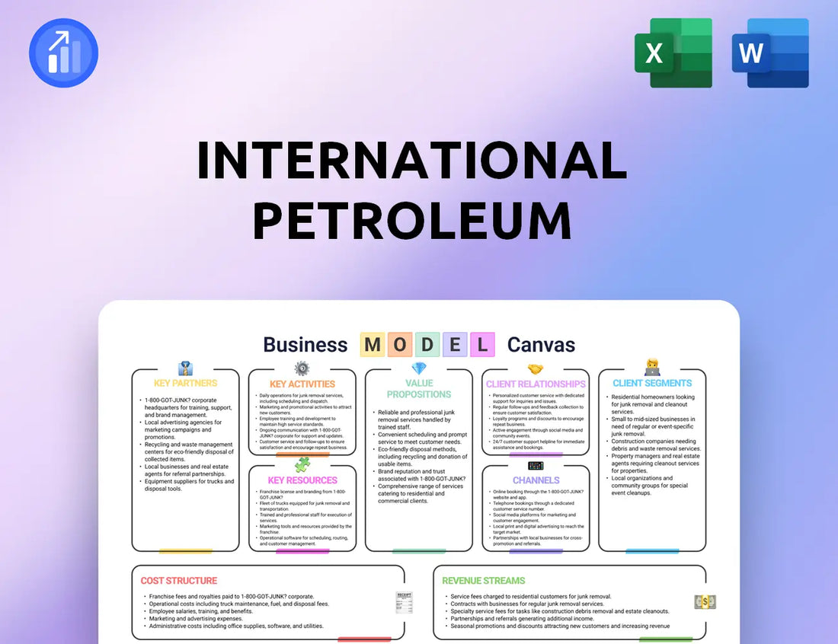Viewport: 838px width, 644px height.
Task: Click 'Local advertising agencies' bullet in Key Partners
Action: coord(184,429)
